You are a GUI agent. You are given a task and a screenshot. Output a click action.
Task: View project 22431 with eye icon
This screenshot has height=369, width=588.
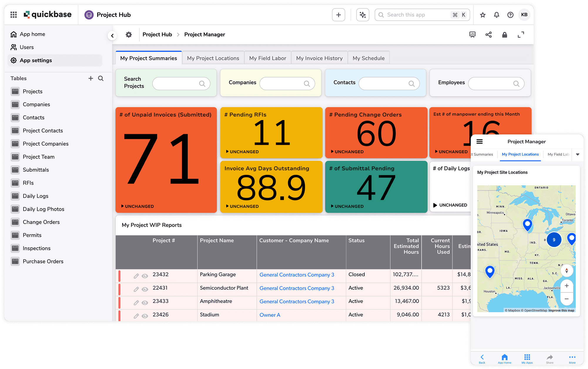(x=145, y=289)
